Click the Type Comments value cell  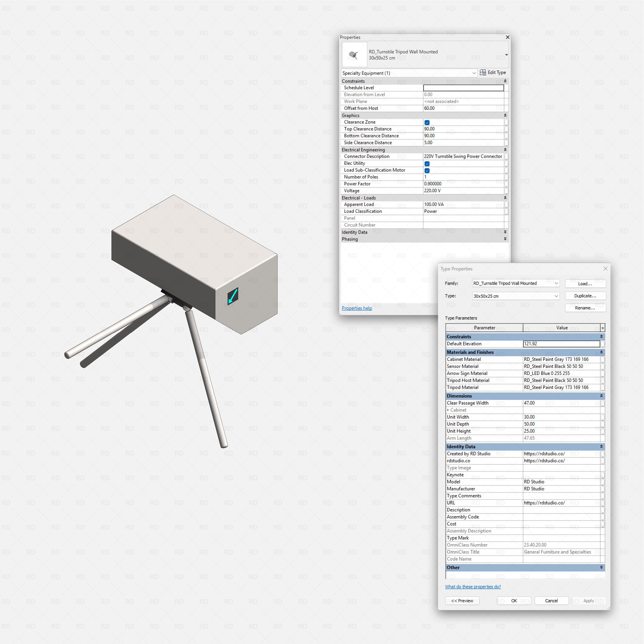coord(561,496)
